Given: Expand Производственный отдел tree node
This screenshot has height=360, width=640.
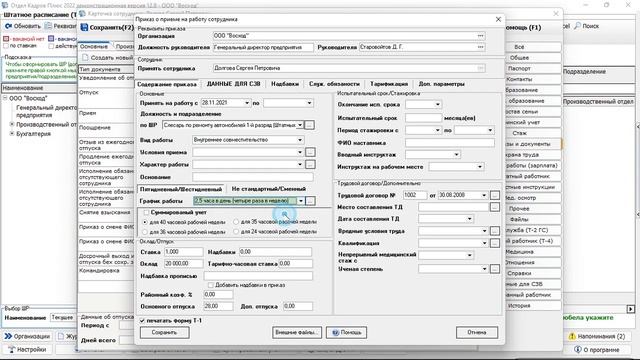Looking at the screenshot, I should (x=12, y=124).
